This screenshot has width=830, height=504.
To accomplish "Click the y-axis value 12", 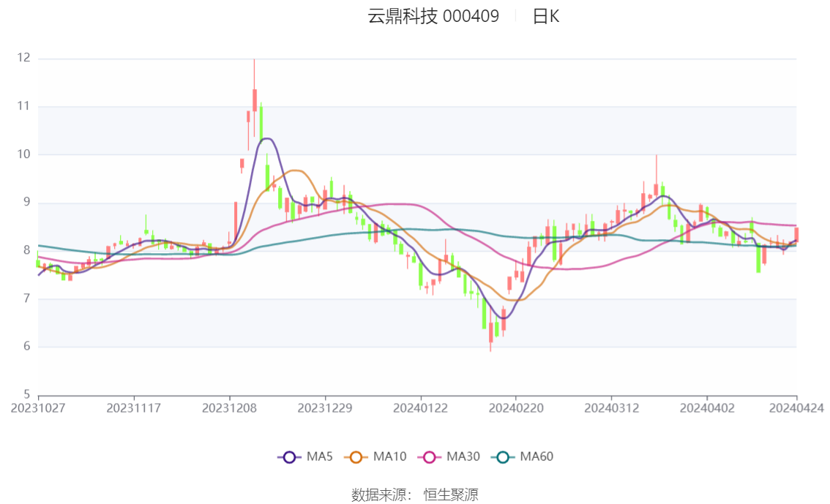I will pyautogui.click(x=23, y=58).
